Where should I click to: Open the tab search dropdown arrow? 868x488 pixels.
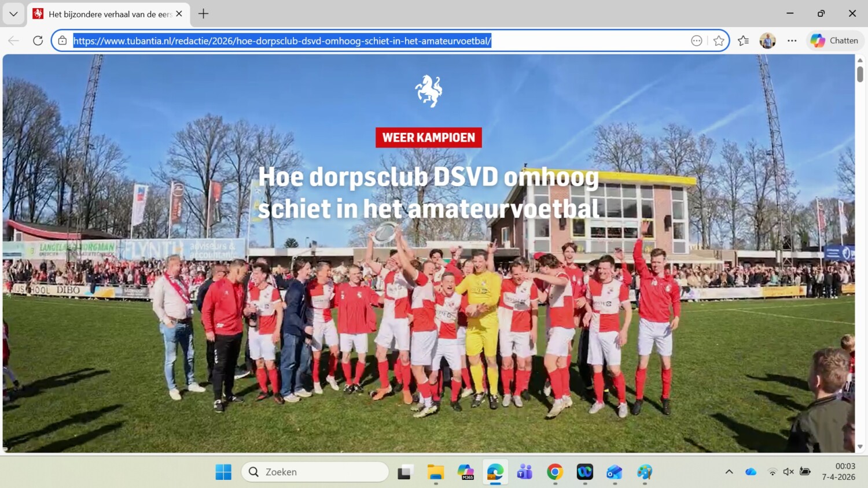point(13,13)
